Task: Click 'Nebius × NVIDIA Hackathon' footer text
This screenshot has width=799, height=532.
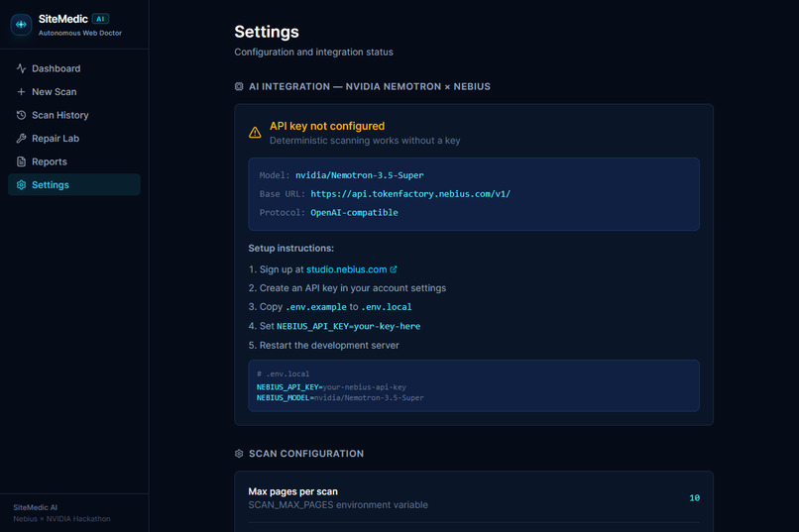Action: tap(61, 519)
